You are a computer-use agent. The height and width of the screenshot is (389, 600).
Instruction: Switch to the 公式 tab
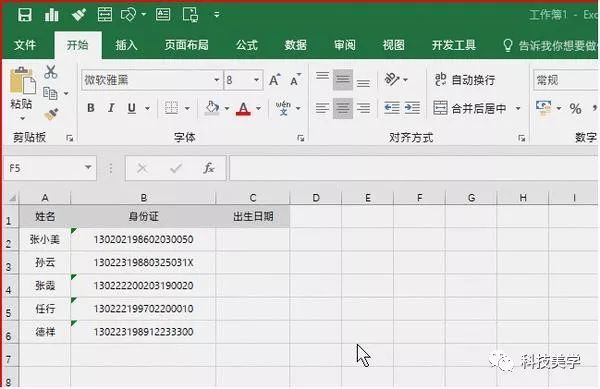pyautogui.click(x=247, y=45)
